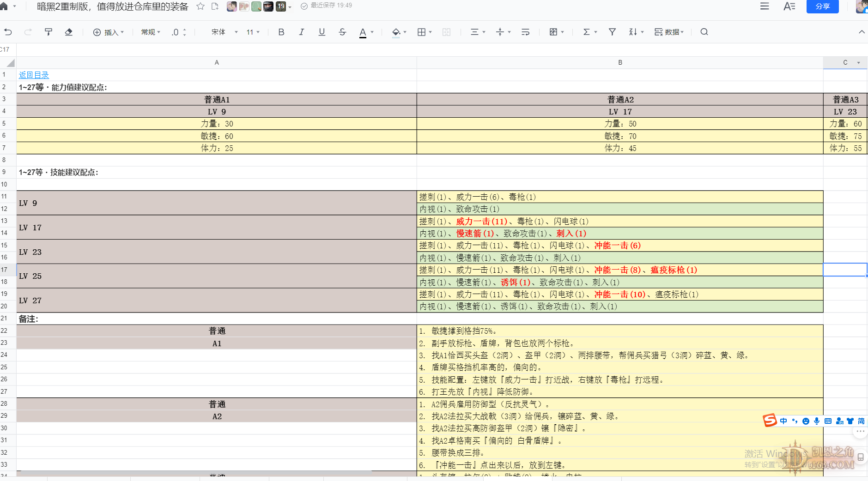The image size is (868, 481).
Task: Switch the IME 中 Chinese/English mode
Action: point(783,421)
